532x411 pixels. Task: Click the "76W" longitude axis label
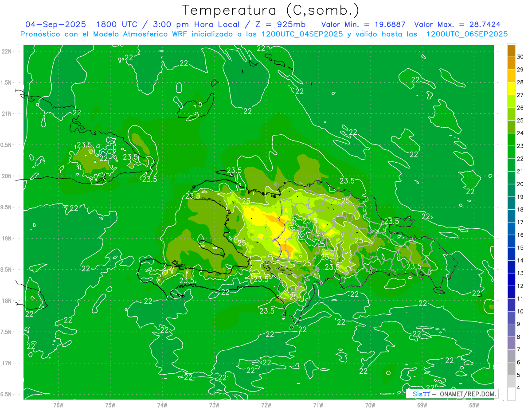pyautogui.click(x=58, y=405)
